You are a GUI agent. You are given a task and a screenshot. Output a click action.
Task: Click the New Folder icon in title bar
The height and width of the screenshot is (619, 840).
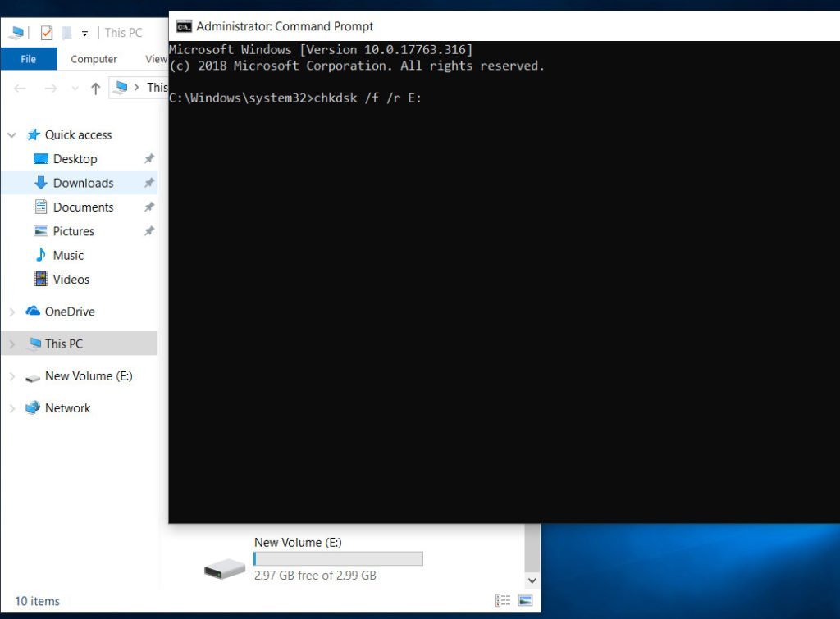click(x=67, y=33)
